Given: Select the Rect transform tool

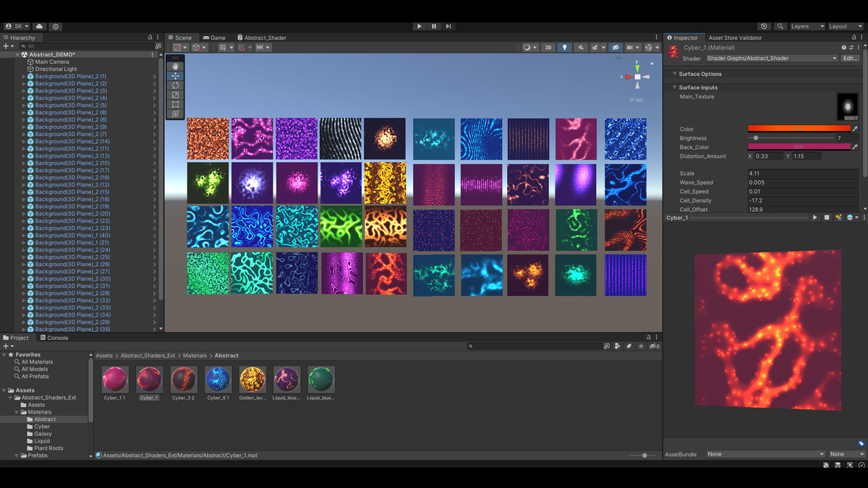Looking at the screenshot, I should point(175,104).
